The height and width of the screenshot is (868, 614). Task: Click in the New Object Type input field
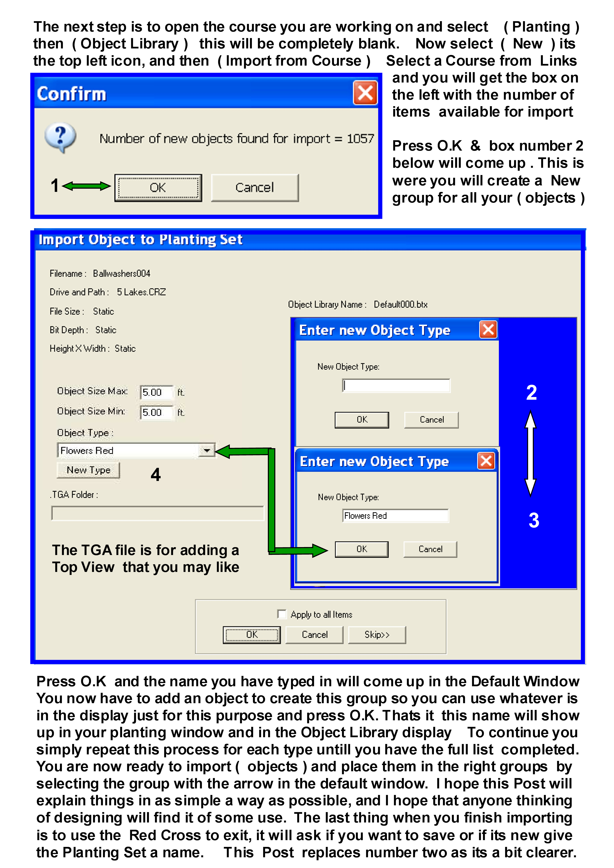coord(396,386)
